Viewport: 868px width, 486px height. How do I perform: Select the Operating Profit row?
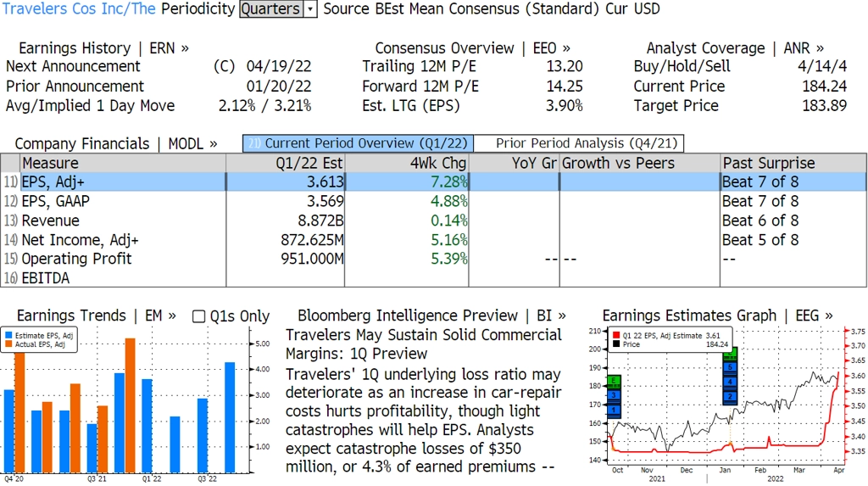click(x=433, y=259)
